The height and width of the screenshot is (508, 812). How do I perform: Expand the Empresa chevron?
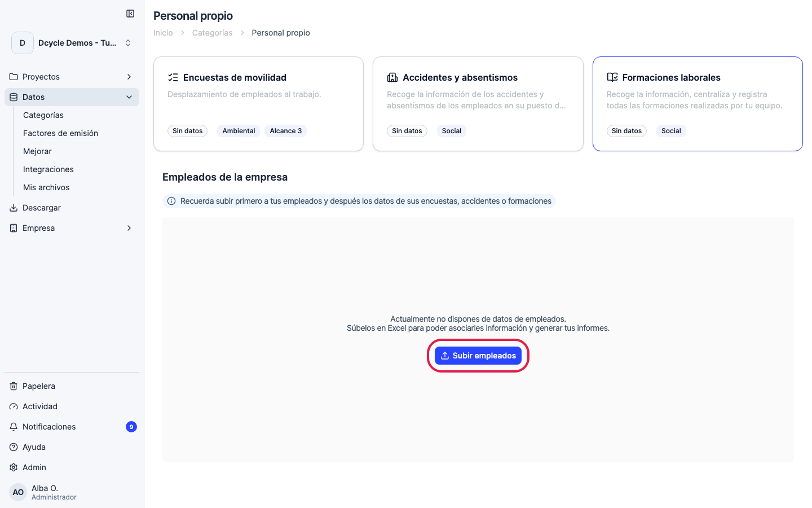coord(129,228)
